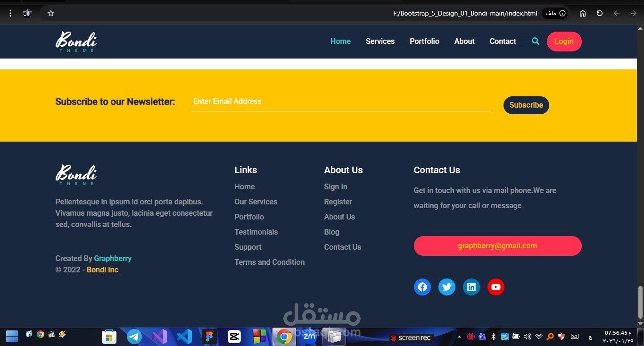Open the taskbar clock and date
This screenshot has width=644, height=346.
click(617, 337)
